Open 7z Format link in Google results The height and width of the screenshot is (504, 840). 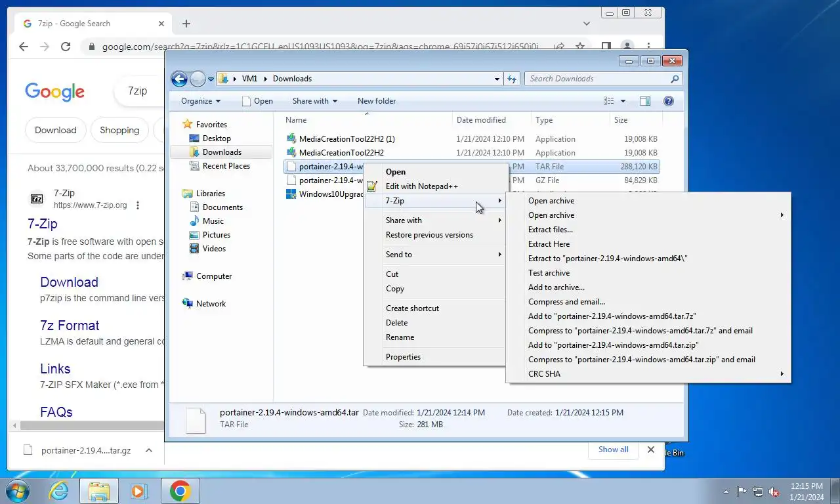point(70,325)
